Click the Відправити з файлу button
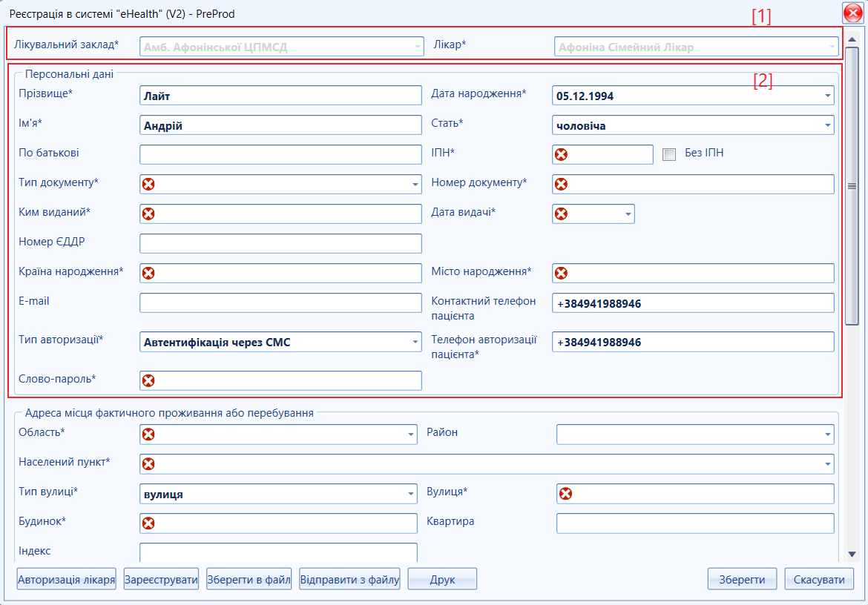Image resolution: width=868 pixels, height=605 pixels. pyautogui.click(x=349, y=579)
